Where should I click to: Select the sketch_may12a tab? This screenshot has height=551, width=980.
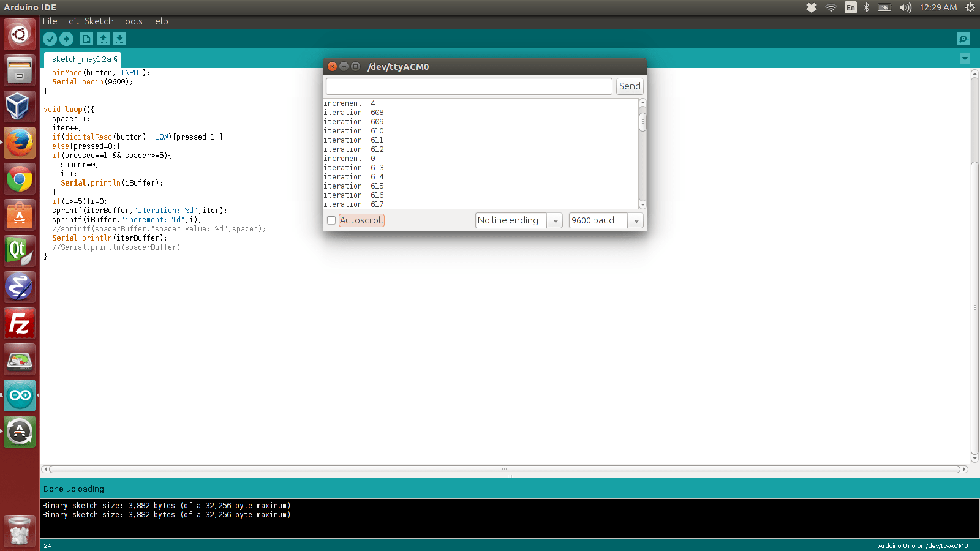click(83, 59)
